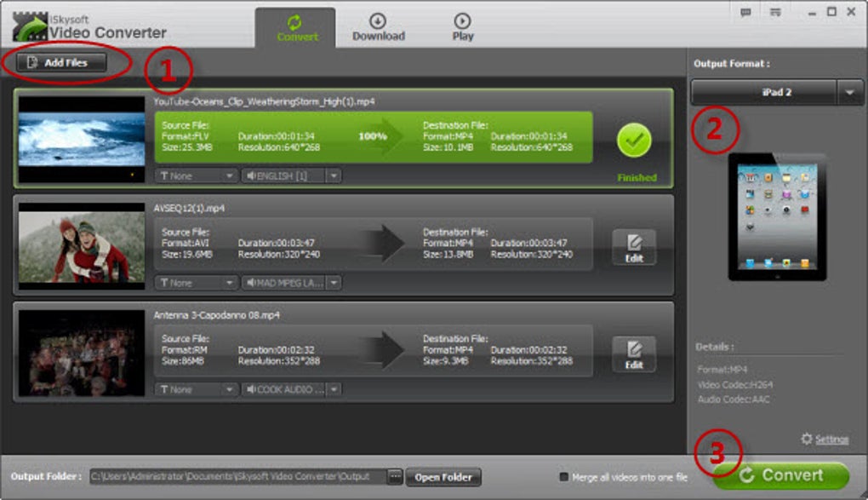
Task: Click the iSkysoft Video Converter logo
Action: click(x=89, y=27)
